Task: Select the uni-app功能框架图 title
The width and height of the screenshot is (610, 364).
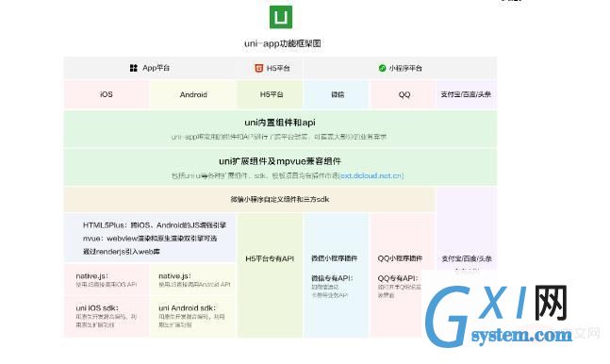Action: 283,43
